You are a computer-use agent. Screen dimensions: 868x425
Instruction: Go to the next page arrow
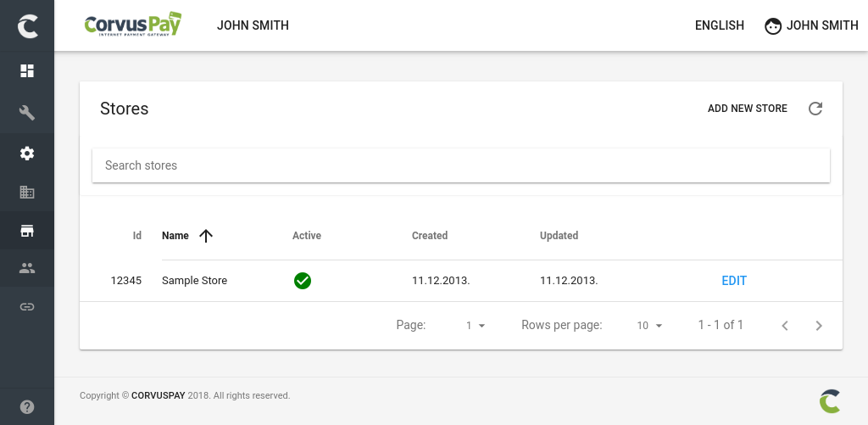point(819,326)
